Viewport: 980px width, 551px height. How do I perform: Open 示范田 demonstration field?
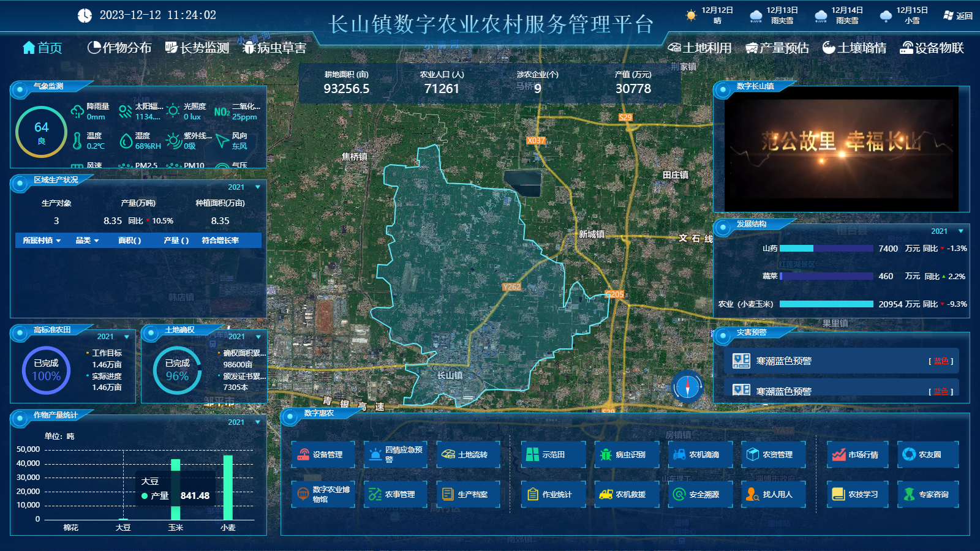(553, 454)
